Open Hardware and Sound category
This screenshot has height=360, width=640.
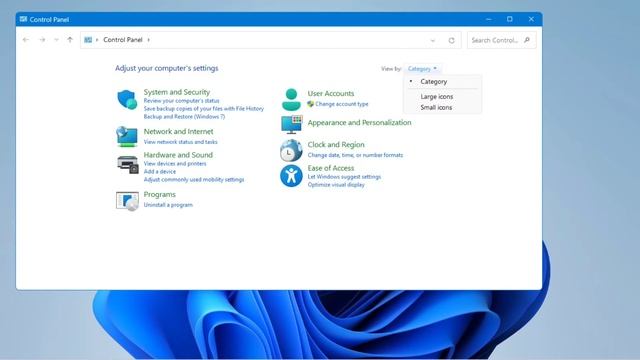pos(178,155)
